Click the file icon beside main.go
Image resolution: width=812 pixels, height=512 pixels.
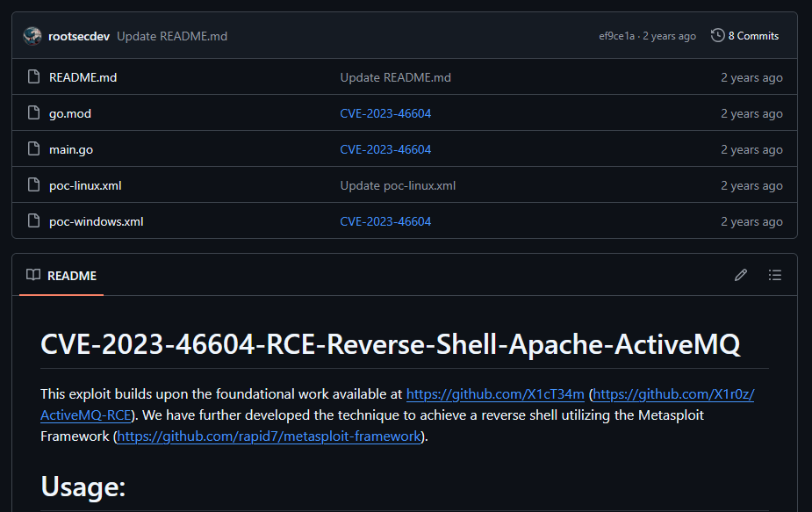coord(33,149)
